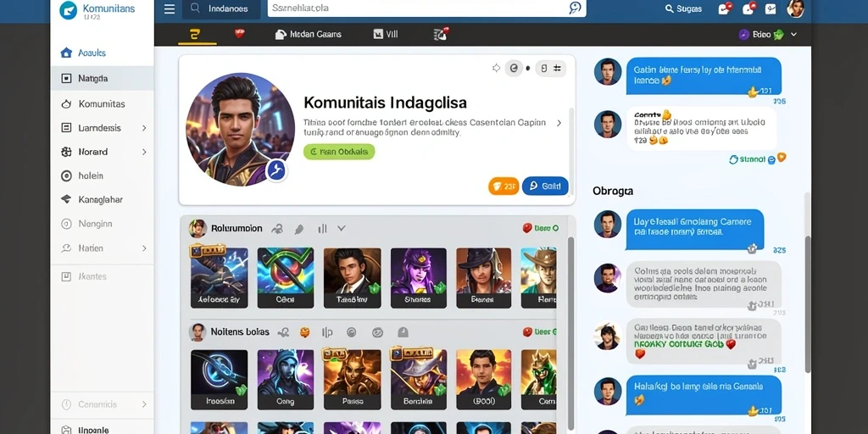Click the chat panel right scrollbar
This screenshot has width=868, height=434.
point(807,304)
